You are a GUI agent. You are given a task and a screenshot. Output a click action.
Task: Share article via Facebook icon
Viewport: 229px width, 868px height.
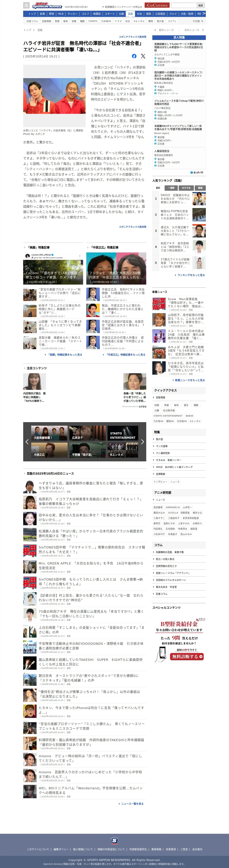point(134,56)
